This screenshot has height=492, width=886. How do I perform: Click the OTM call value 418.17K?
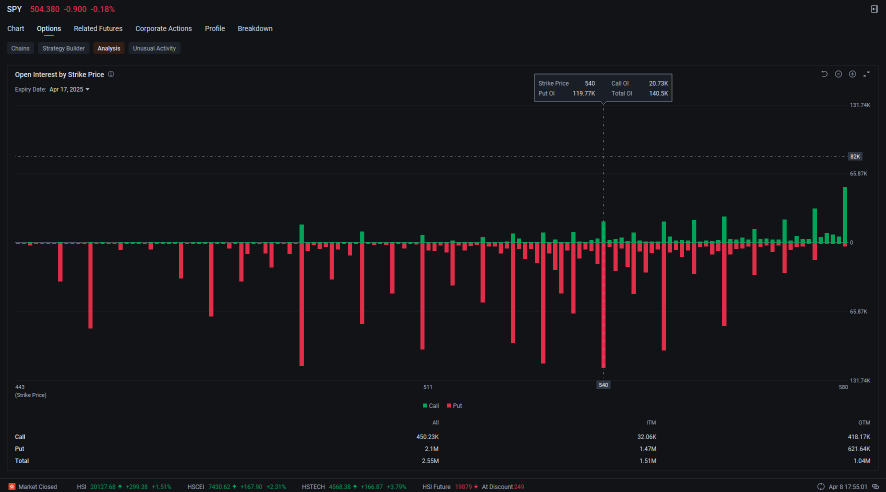859,437
